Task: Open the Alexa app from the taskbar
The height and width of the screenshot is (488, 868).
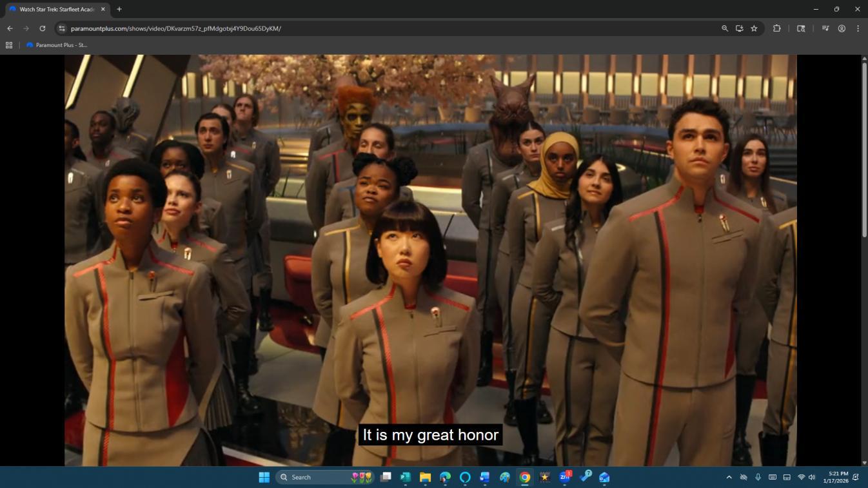Action: pos(465,477)
